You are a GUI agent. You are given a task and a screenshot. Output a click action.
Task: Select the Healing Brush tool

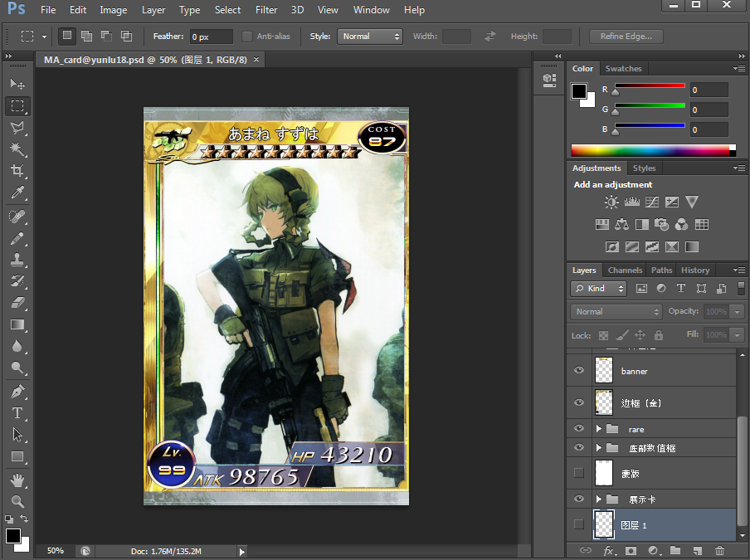17,217
